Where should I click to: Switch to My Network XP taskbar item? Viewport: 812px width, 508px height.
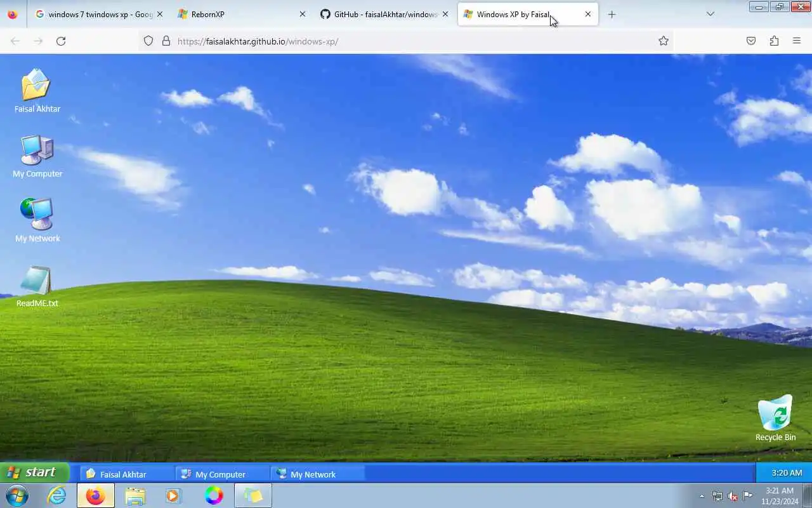pyautogui.click(x=318, y=474)
